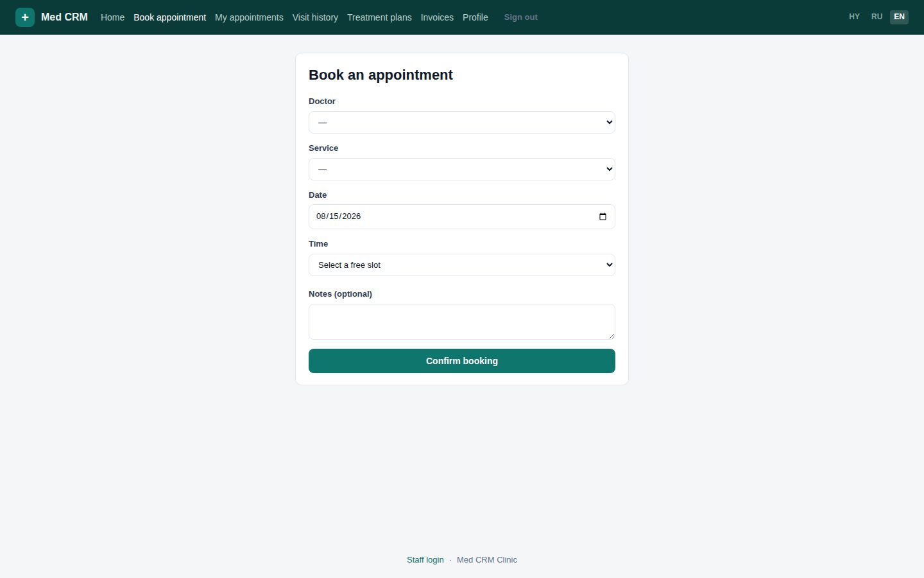Viewport: 924px width, 578px height.
Task: Click the Confirm booking button
Action: pyautogui.click(x=462, y=361)
